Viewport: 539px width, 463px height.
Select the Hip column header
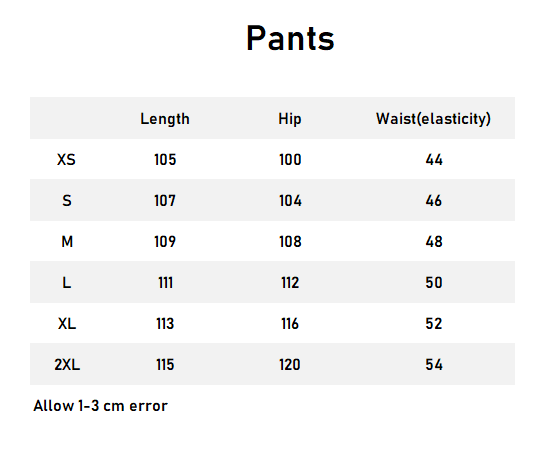pos(290,119)
